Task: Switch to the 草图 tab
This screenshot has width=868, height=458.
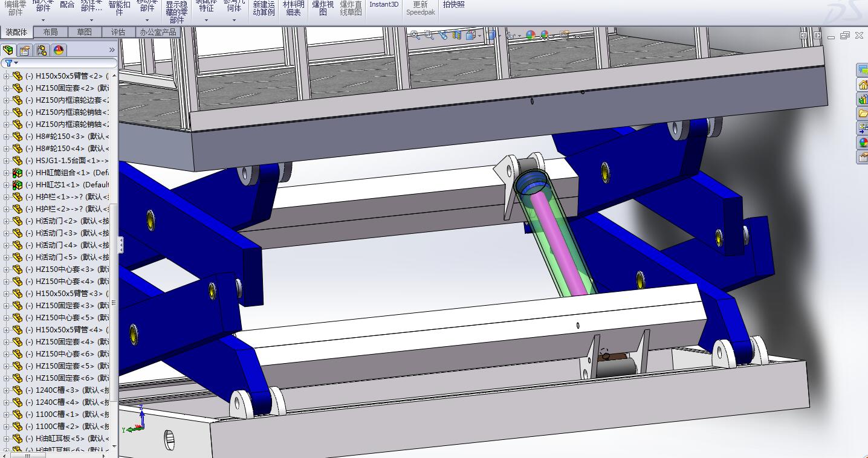Action: click(84, 32)
